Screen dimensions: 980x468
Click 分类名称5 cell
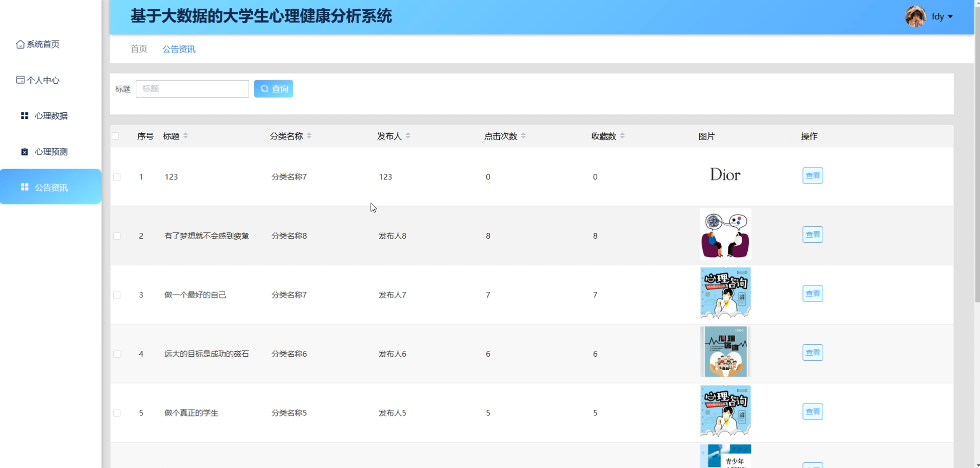tap(289, 413)
